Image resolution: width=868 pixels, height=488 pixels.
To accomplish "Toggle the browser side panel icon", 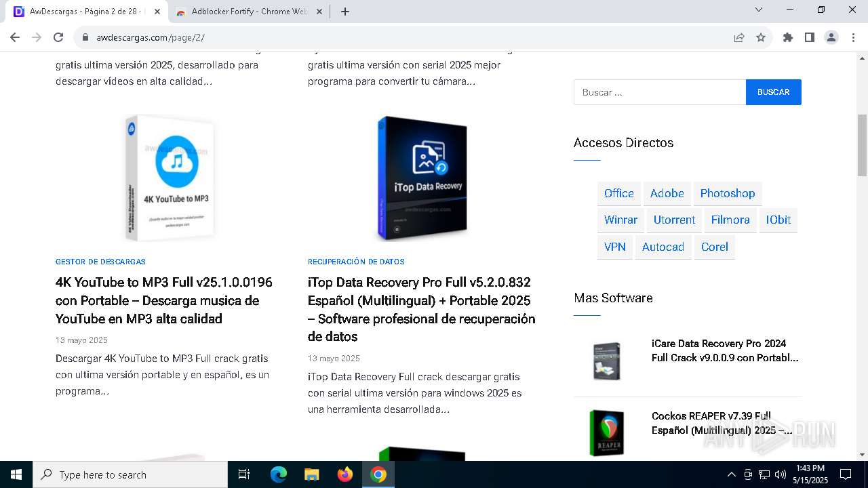I will (810, 37).
